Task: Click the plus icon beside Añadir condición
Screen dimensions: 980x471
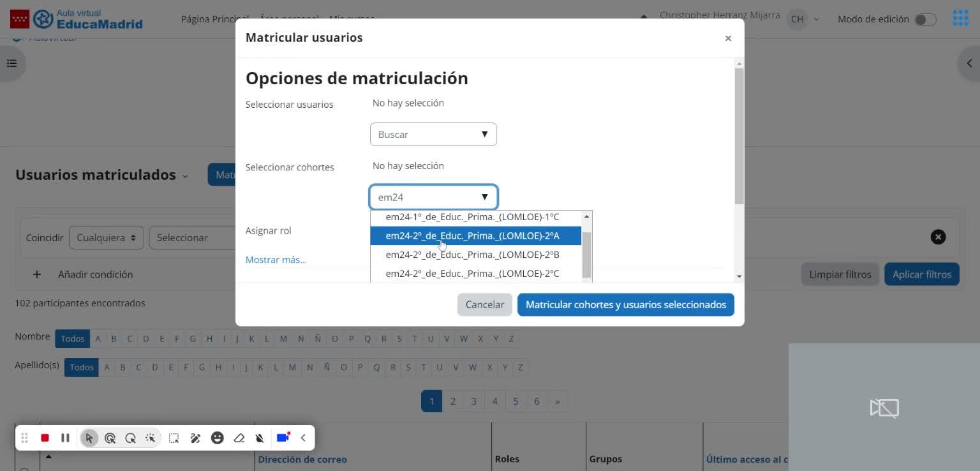Action: coord(37,274)
